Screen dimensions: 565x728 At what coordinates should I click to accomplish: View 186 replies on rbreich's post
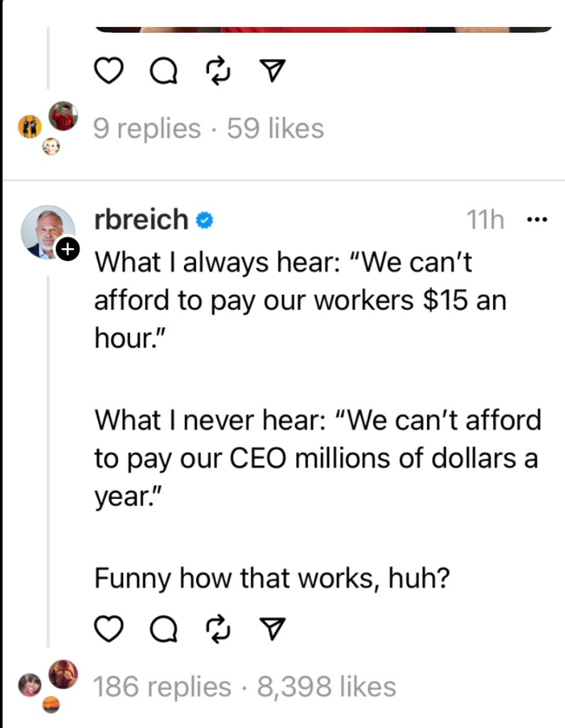tap(162, 687)
